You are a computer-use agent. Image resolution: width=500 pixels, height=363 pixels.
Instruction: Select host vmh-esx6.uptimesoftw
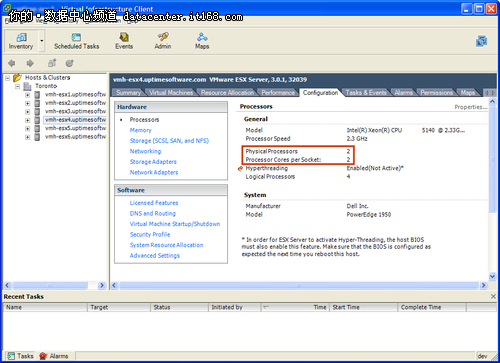coord(75,137)
